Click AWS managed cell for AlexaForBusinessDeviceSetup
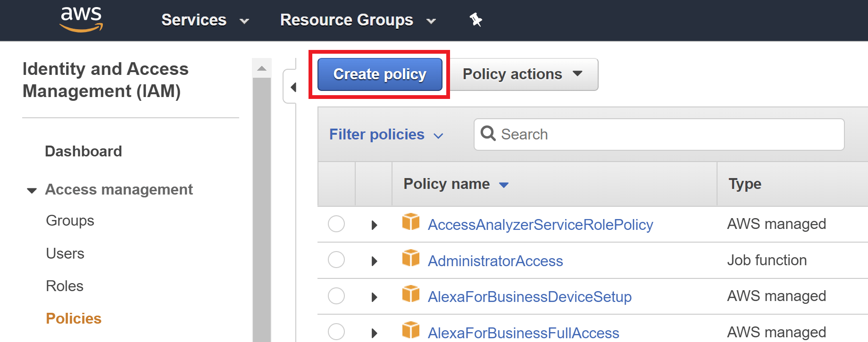868x342 pixels. pos(776,296)
